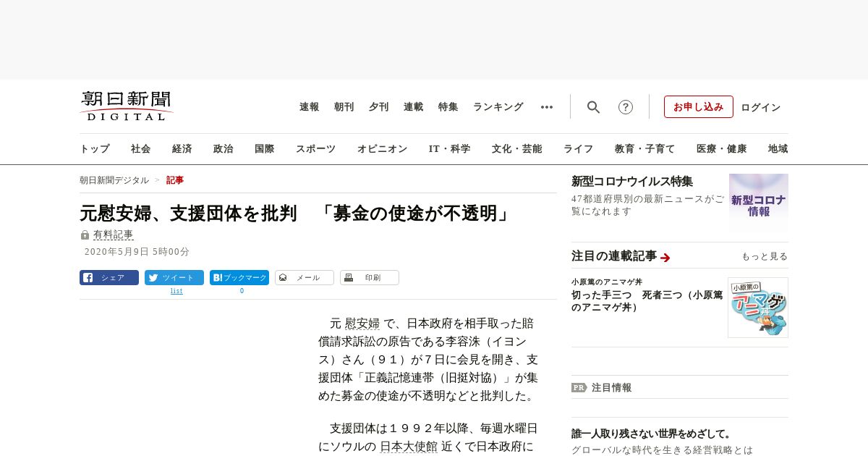Go to the オピニオン section tab

(382, 148)
